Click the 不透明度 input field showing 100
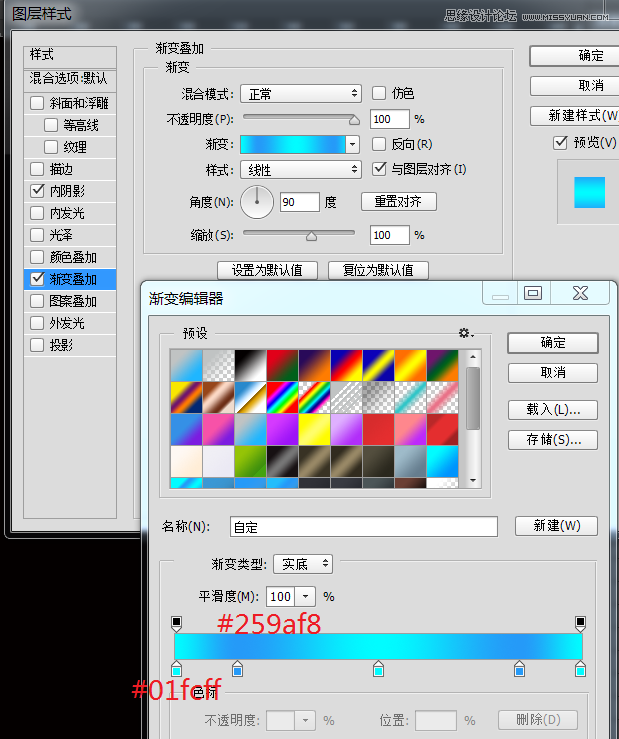This screenshot has height=739, width=619. pos(389,119)
